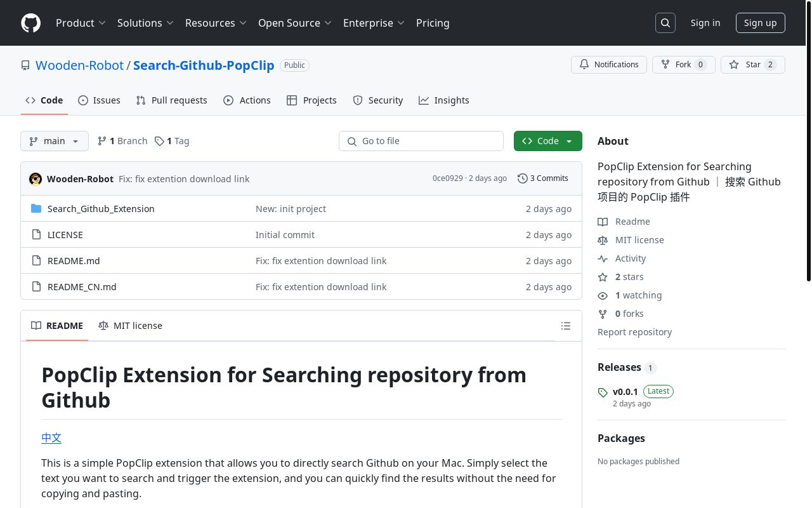Click the MIT license scales icon
This screenshot has height=508, width=812.
point(603,240)
